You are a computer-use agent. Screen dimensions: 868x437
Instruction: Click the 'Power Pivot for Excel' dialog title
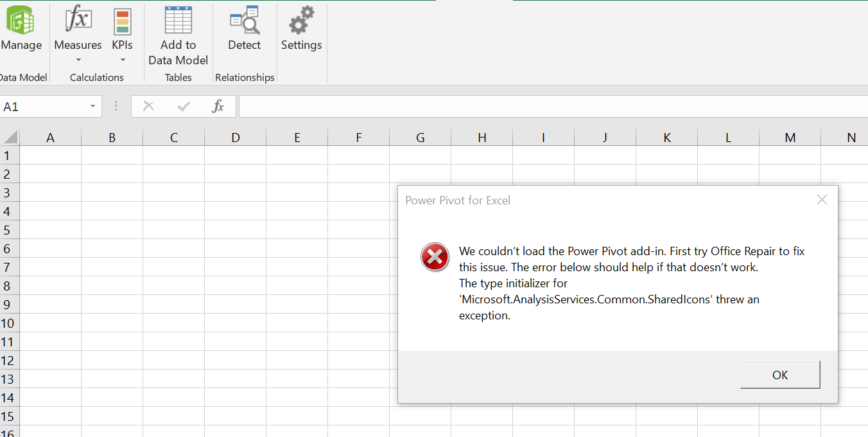458,201
